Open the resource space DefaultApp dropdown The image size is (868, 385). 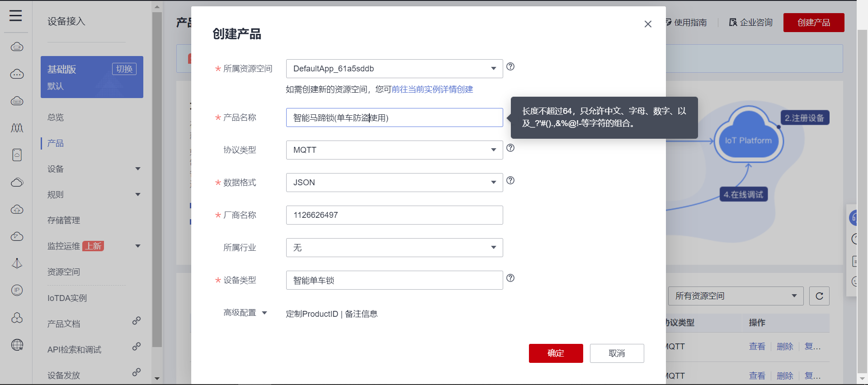point(394,69)
